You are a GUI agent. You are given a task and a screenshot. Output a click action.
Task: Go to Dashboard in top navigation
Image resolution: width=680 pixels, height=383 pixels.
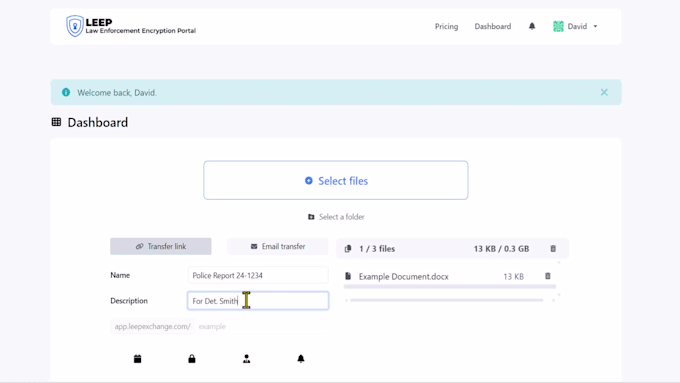point(493,26)
